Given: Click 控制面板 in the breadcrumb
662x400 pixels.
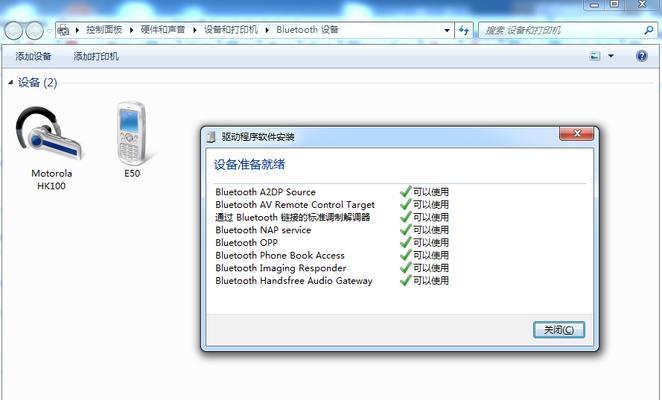Looking at the screenshot, I should coord(104,30).
